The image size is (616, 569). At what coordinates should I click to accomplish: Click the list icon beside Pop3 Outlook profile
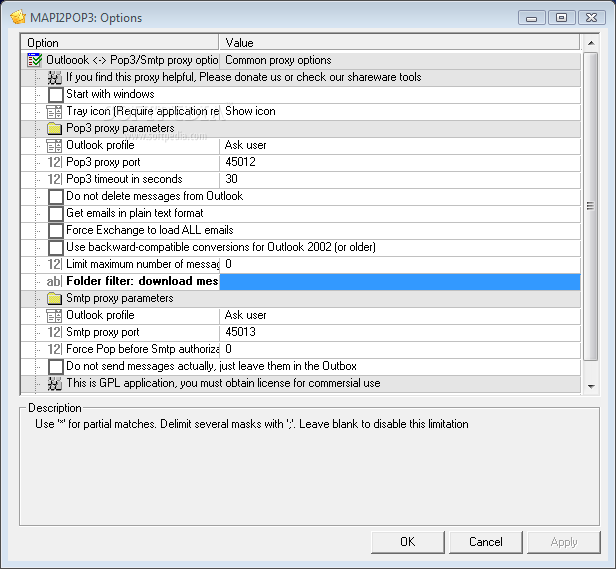[54, 146]
